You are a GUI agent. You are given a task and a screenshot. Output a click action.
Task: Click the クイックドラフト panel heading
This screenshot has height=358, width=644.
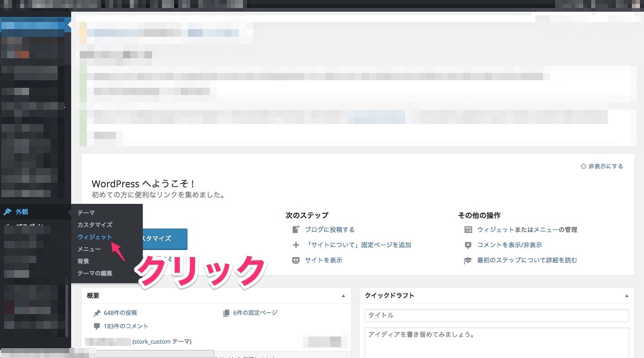point(389,296)
